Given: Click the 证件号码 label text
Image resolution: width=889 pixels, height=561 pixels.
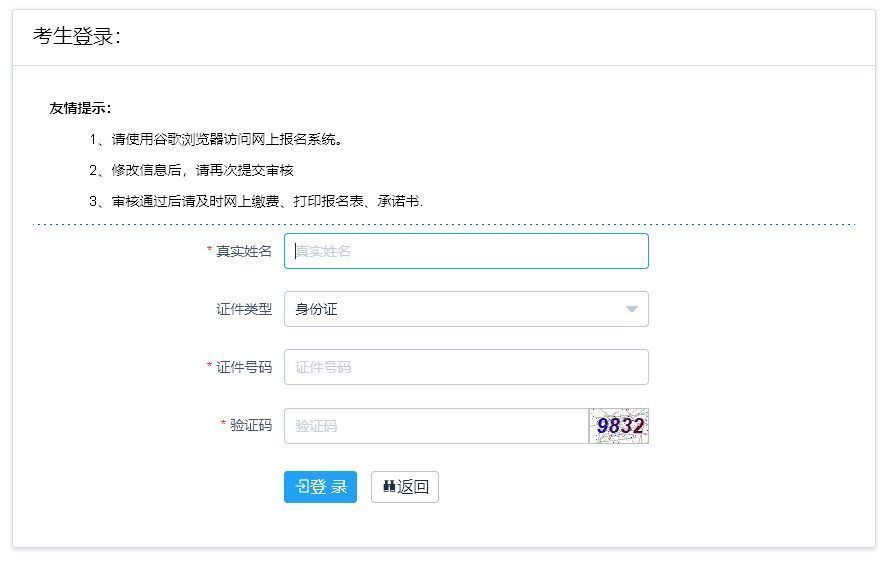Looking at the screenshot, I should (x=244, y=367).
